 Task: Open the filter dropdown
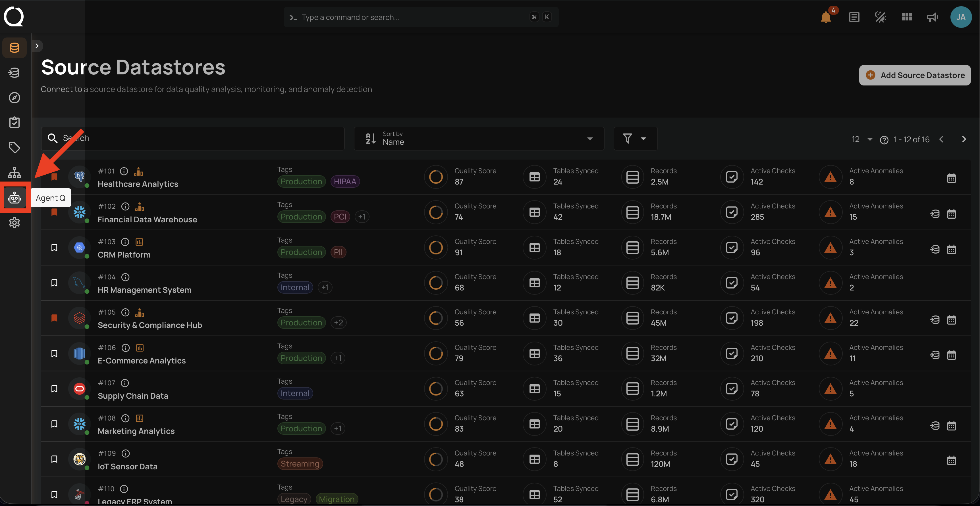coord(635,138)
